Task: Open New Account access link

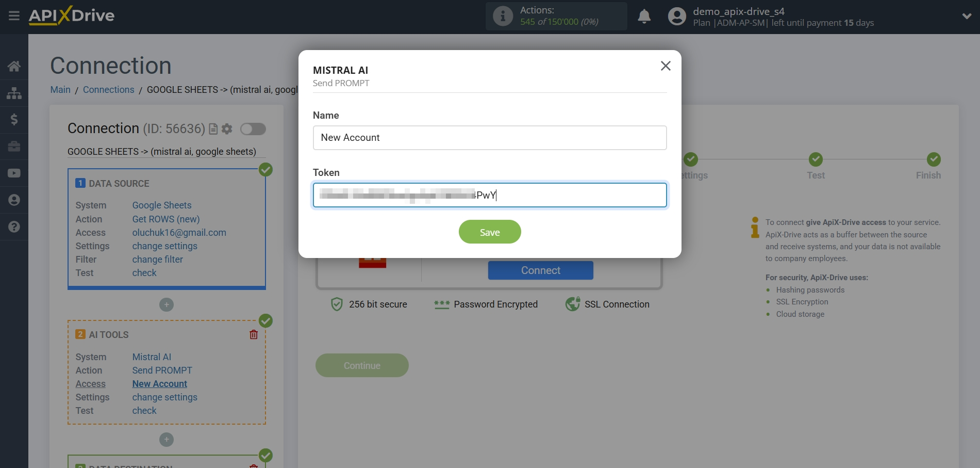Action: coord(159,383)
